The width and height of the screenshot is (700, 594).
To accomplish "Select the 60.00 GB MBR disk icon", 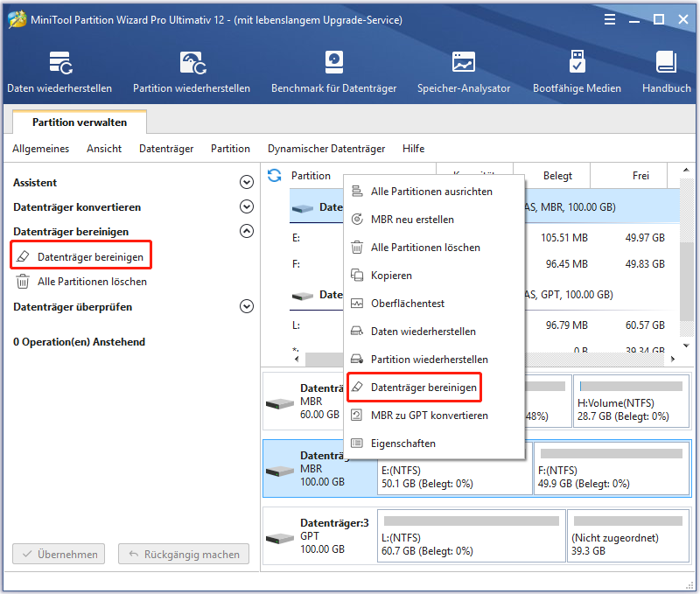I will point(280,403).
